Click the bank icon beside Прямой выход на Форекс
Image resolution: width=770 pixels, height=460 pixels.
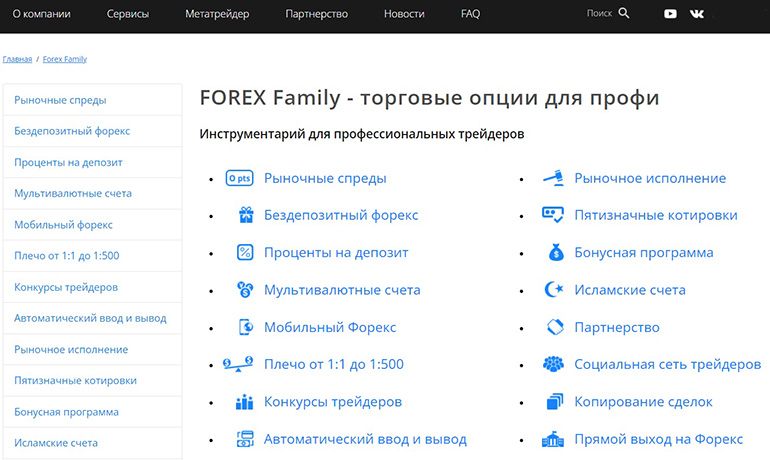coord(553,439)
